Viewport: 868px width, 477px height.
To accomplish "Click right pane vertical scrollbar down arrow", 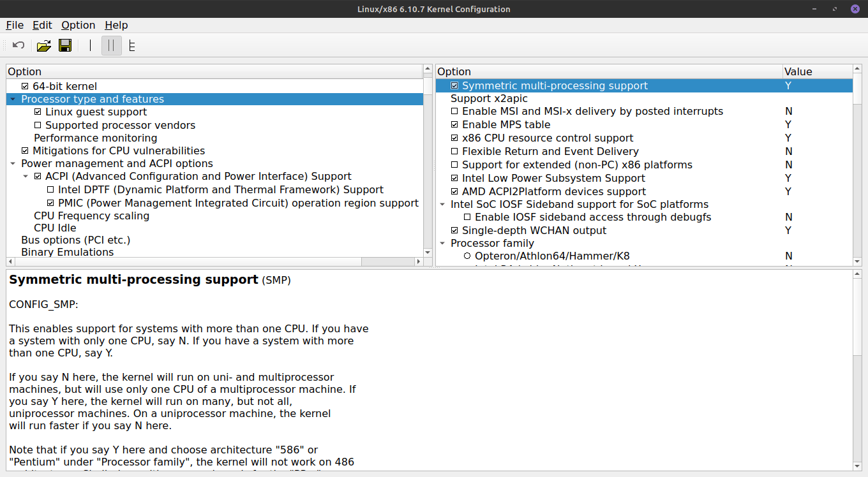I will [x=857, y=261].
